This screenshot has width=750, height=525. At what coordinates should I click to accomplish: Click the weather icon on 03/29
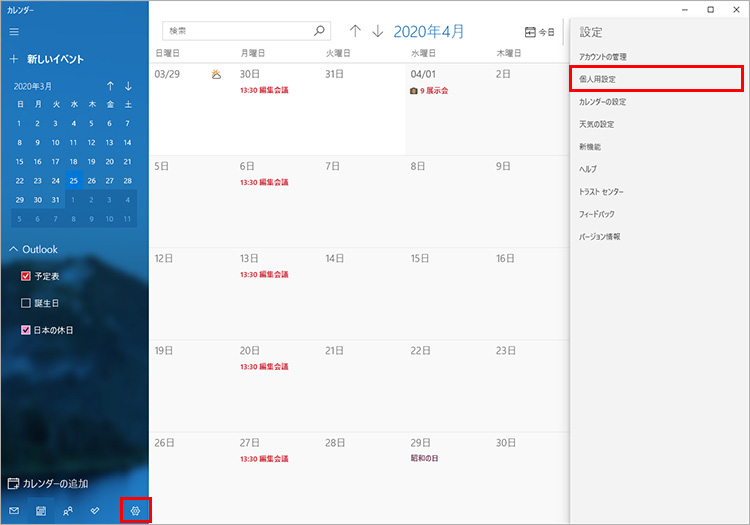[216, 74]
